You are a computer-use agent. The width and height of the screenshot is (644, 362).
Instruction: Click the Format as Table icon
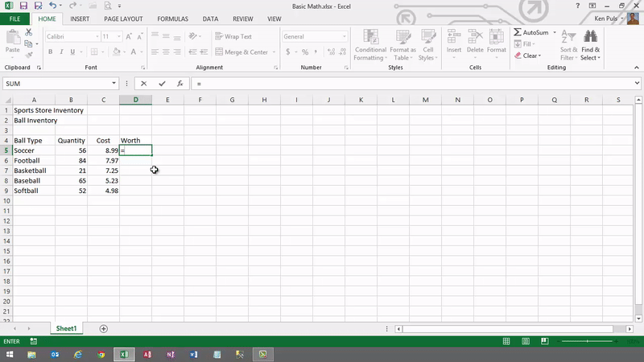402,45
